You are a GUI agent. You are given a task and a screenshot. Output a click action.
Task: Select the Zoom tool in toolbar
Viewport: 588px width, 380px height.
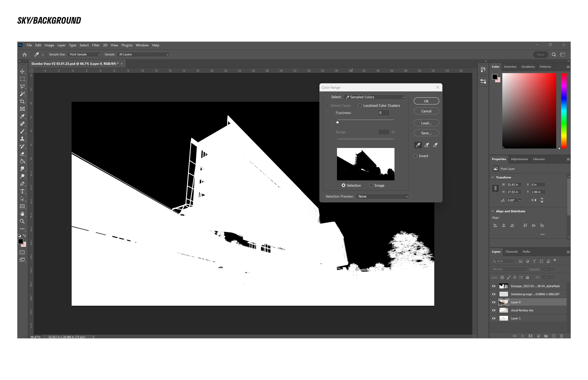click(x=22, y=221)
